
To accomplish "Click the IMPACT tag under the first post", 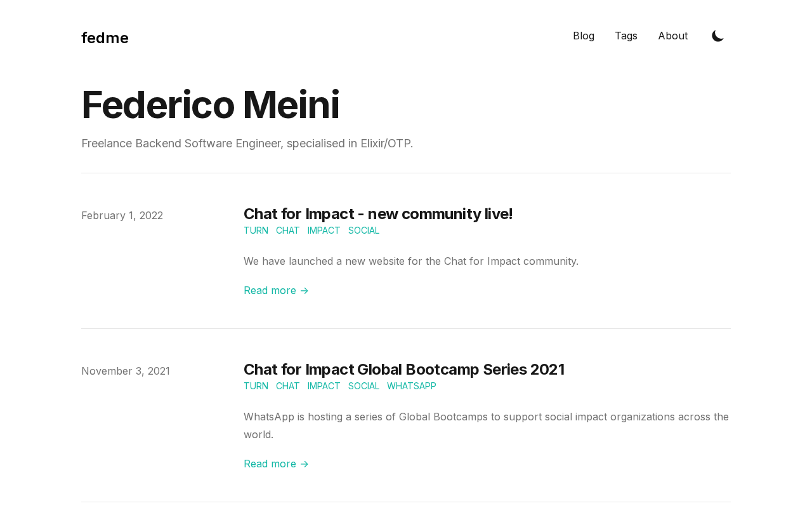I will pos(324,231).
